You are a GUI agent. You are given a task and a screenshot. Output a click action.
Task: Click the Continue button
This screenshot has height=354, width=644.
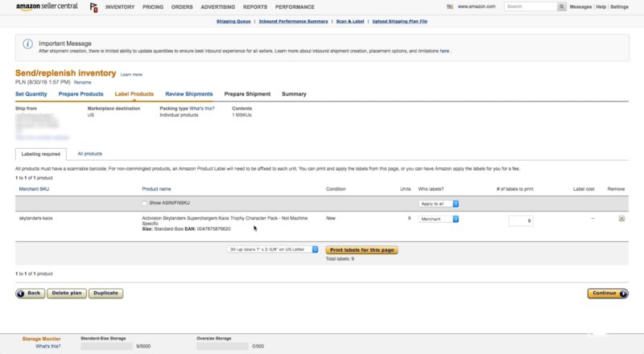[608, 293]
